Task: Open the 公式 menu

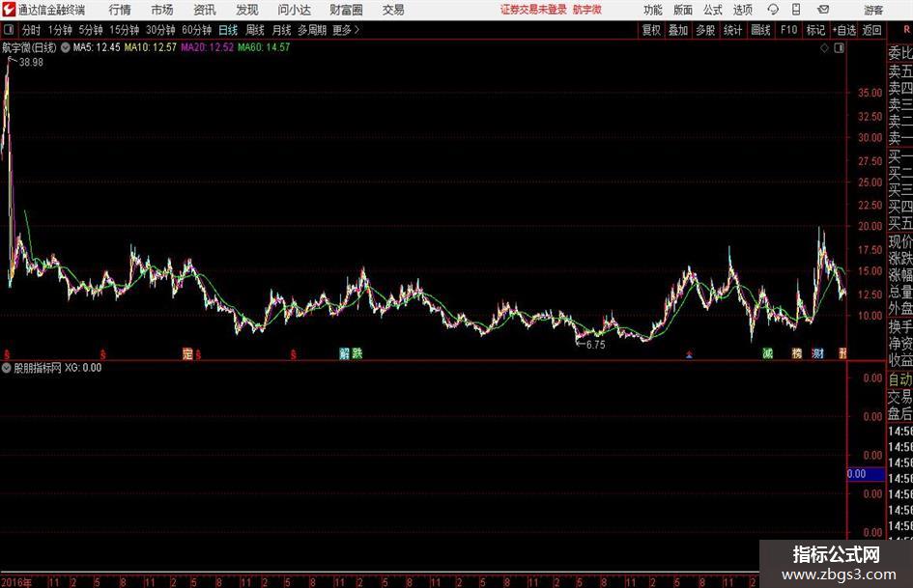Action: coord(712,10)
